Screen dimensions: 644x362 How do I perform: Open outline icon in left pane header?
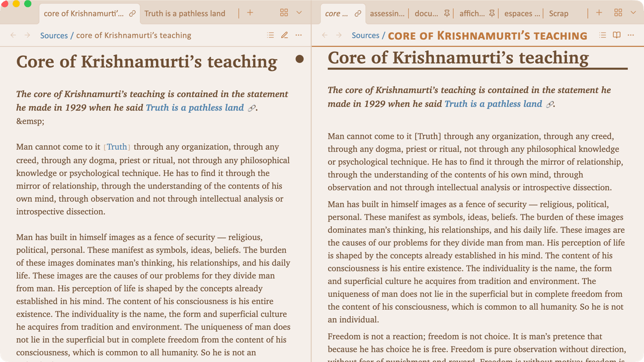point(271,35)
